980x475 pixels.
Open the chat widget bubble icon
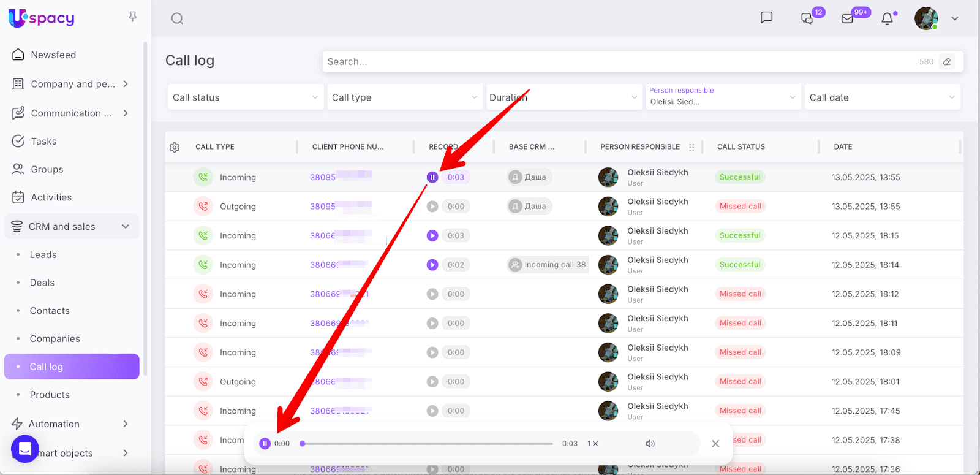point(25,449)
